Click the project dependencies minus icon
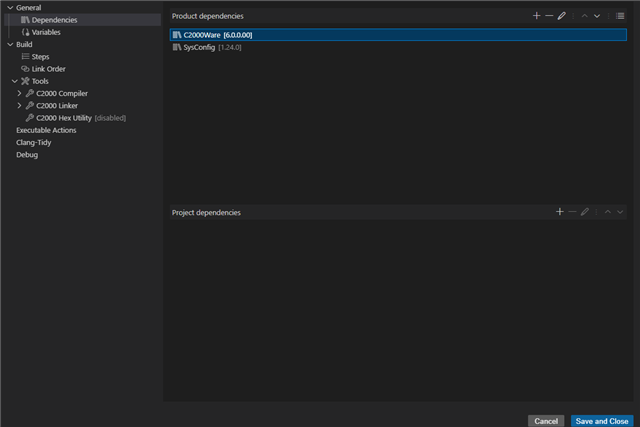Screen dimensions: 640x427 tap(572, 212)
